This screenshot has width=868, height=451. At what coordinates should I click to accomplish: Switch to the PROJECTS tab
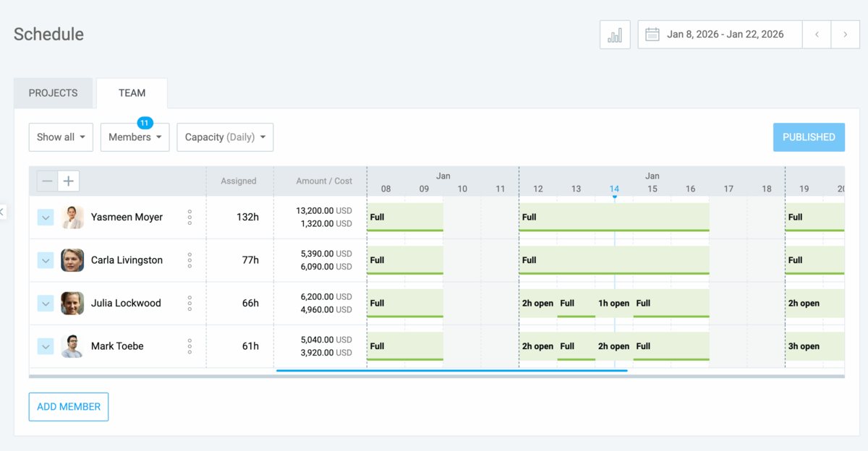[53, 93]
